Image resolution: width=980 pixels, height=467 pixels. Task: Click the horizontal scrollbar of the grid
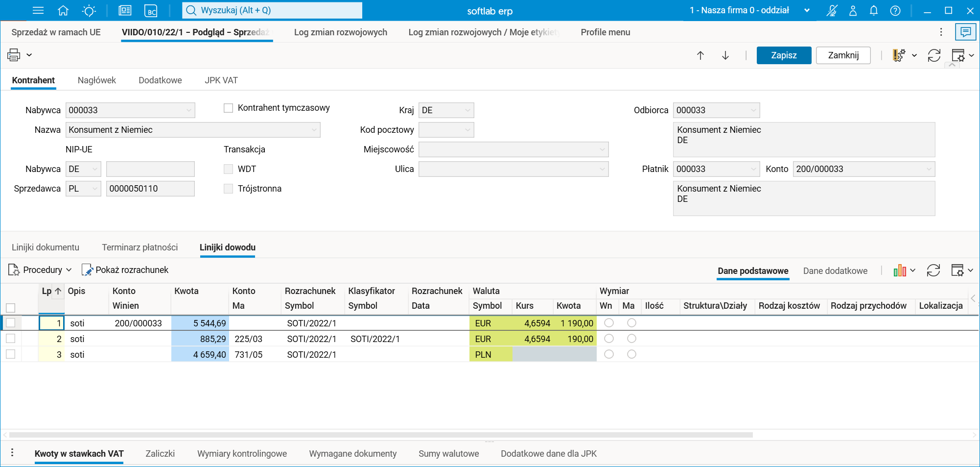(x=381, y=435)
